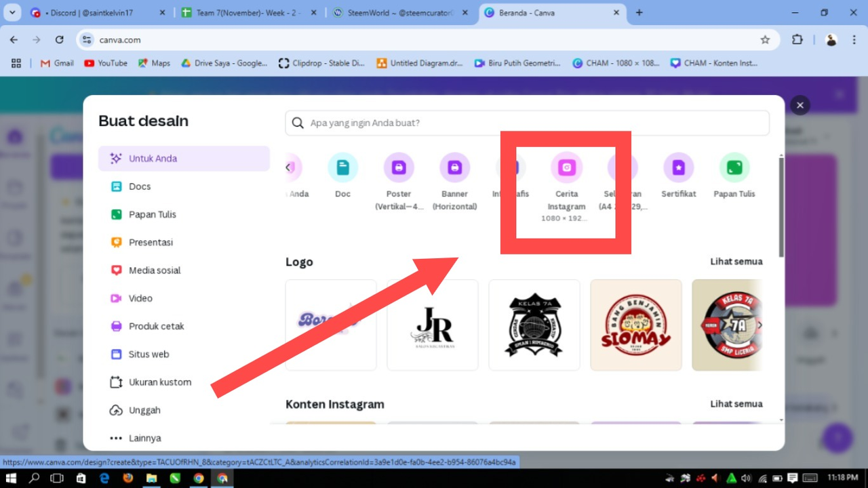View site information icon in address bar
868x488 pixels.
coord(87,40)
